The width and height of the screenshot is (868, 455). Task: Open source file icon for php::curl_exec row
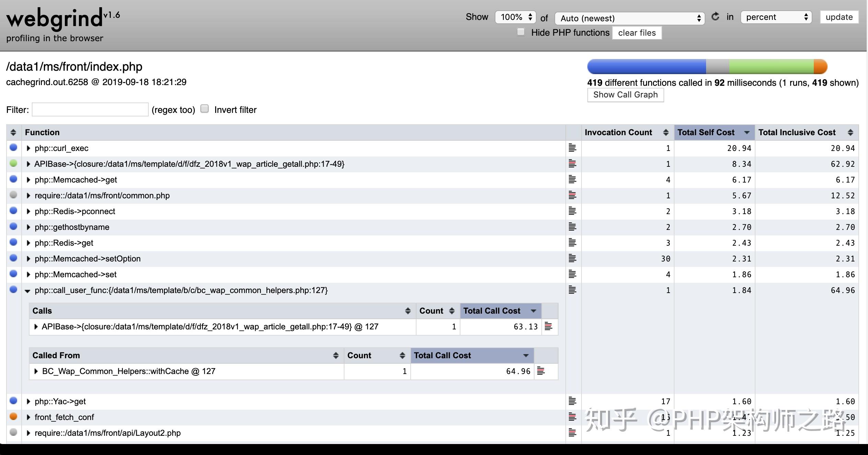click(572, 148)
